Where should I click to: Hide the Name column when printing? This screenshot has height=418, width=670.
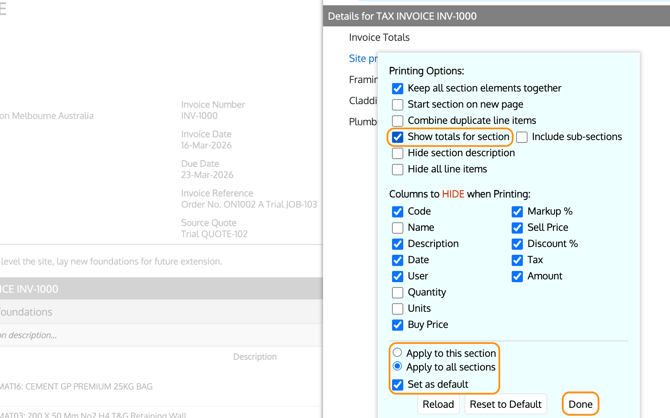click(x=398, y=228)
